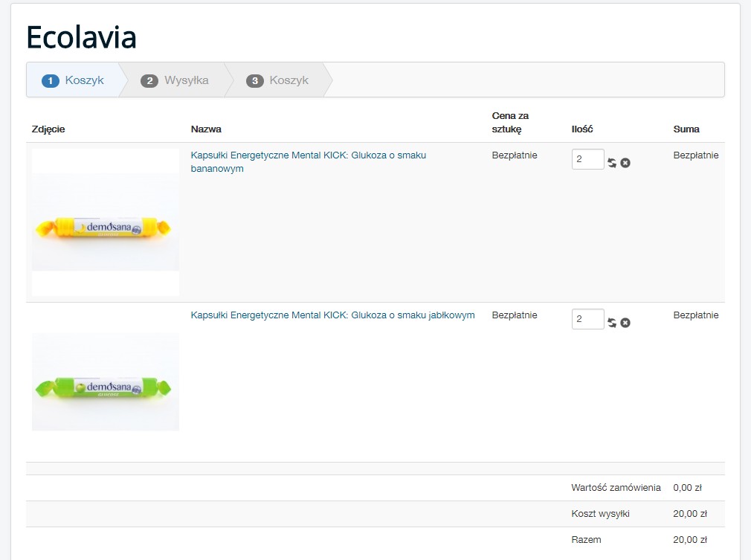The height and width of the screenshot is (560, 751).
Task: Click refresh quantity icon for apple glucose
Action: [612, 323]
